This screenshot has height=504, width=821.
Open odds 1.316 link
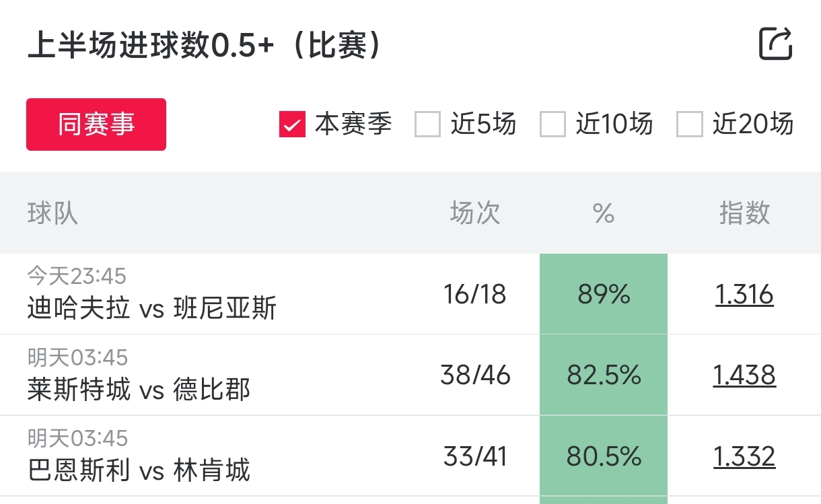744,295
